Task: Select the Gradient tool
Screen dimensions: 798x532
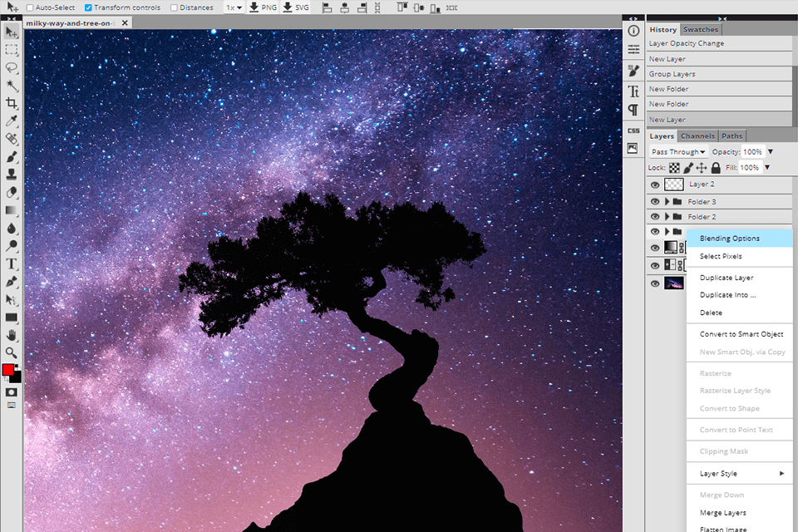Action: pos(12,210)
